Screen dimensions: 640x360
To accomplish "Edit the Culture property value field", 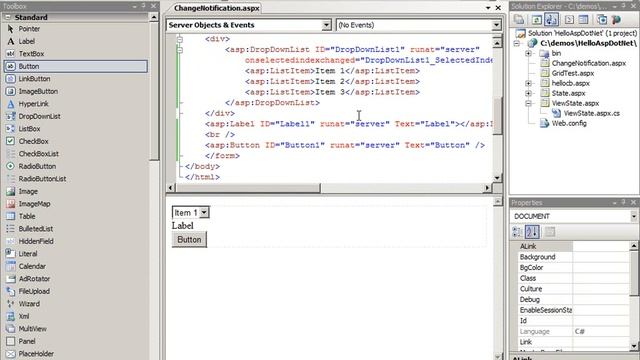I will [x=601, y=289].
